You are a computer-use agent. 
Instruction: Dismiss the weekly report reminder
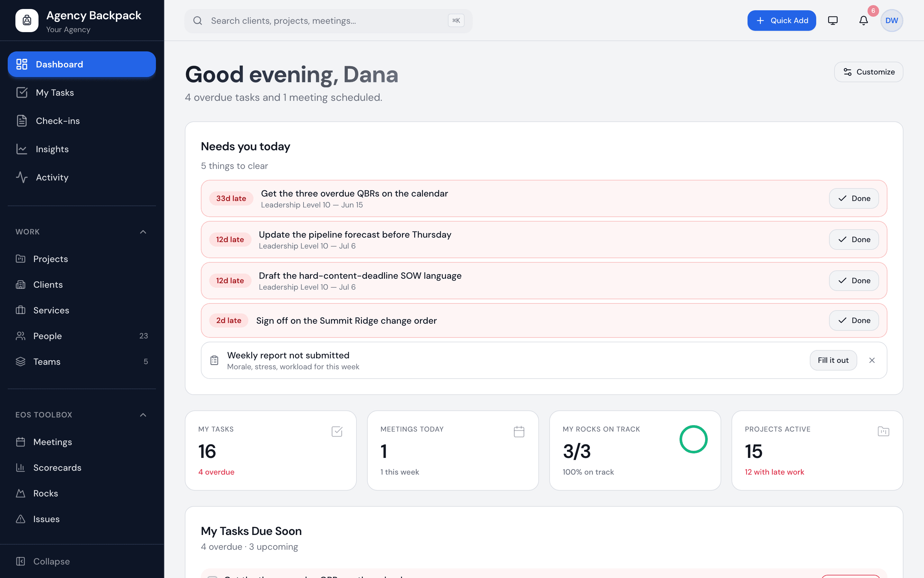coord(872,360)
